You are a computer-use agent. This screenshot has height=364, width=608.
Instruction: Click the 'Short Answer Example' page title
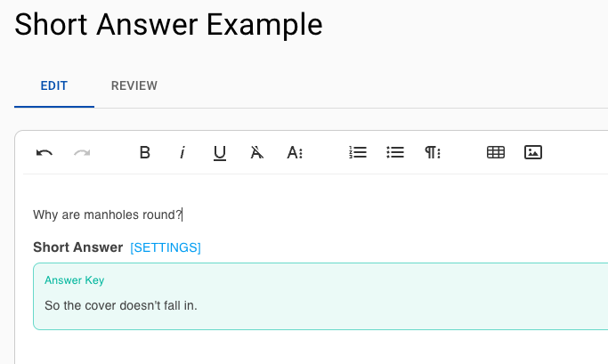click(x=168, y=25)
